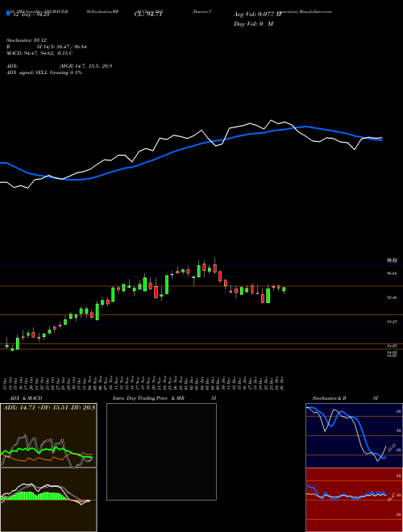
Task: Click the 'Intra Day Trading Price & MR' heading
Action: pyautogui.click(x=148, y=398)
